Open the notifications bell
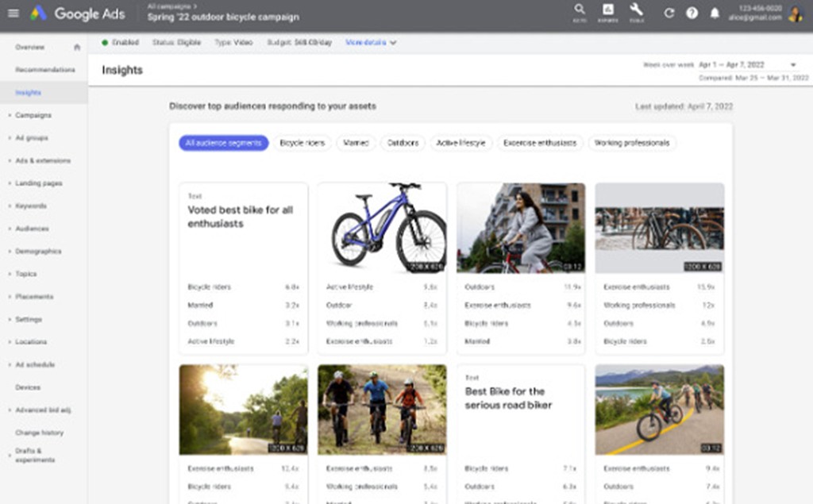 coord(715,13)
